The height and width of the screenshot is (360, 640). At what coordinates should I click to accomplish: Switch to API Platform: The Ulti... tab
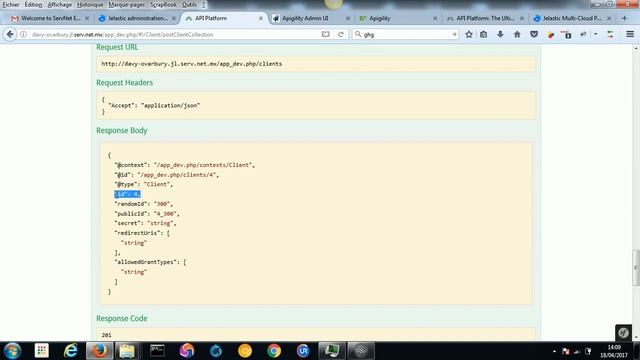click(484, 18)
